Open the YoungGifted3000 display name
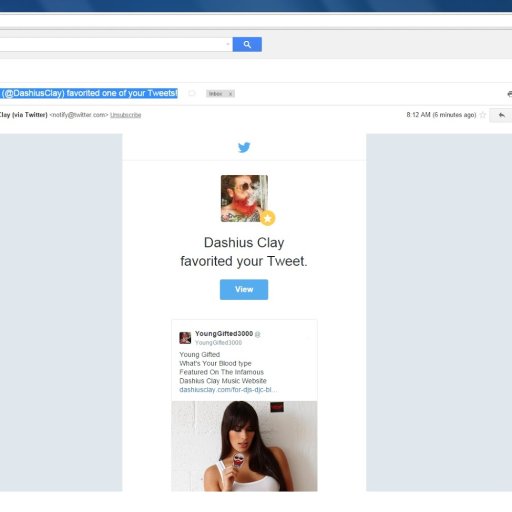Viewport: 512px width, 512px height. pyautogui.click(x=224, y=334)
